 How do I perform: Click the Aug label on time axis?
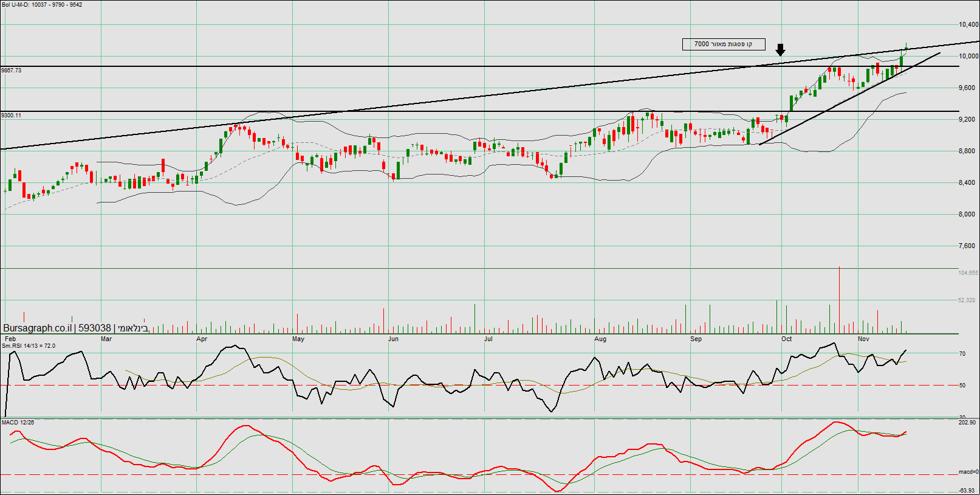[x=600, y=339]
